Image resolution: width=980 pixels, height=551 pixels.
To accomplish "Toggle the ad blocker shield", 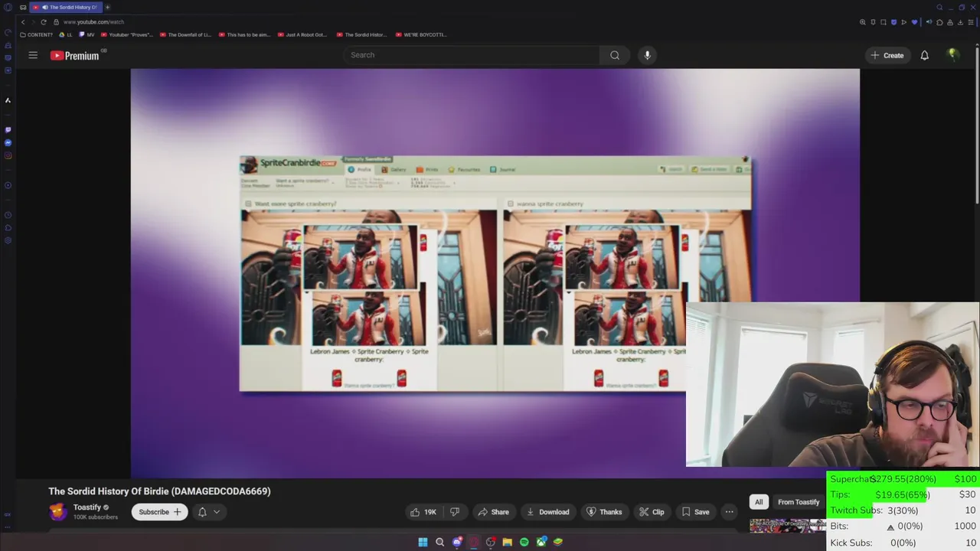I will [x=893, y=22].
